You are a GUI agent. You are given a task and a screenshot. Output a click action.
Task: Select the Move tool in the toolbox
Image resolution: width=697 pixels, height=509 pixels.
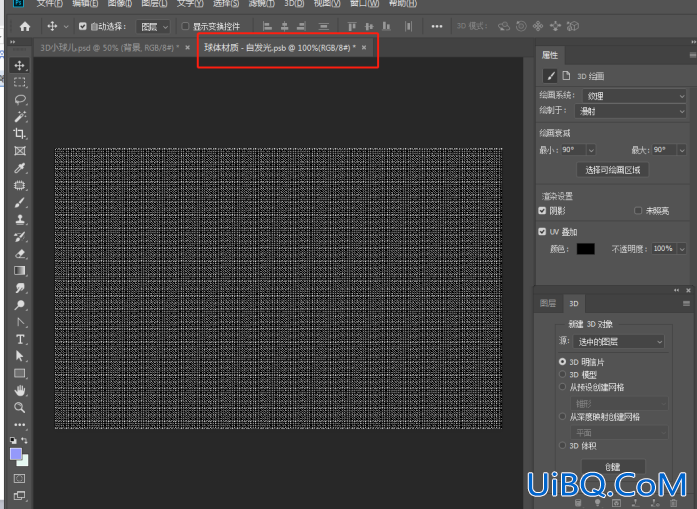pos(20,65)
